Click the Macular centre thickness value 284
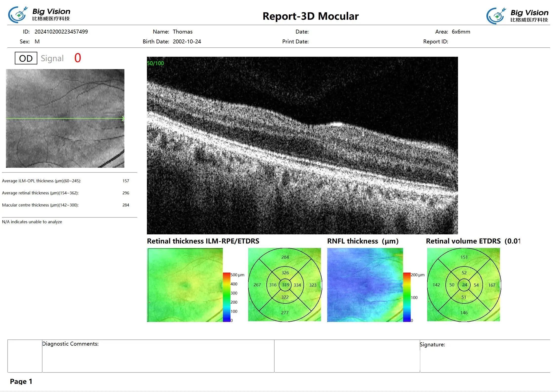The width and height of the screenshot is (558, 392). coord(126,205)
